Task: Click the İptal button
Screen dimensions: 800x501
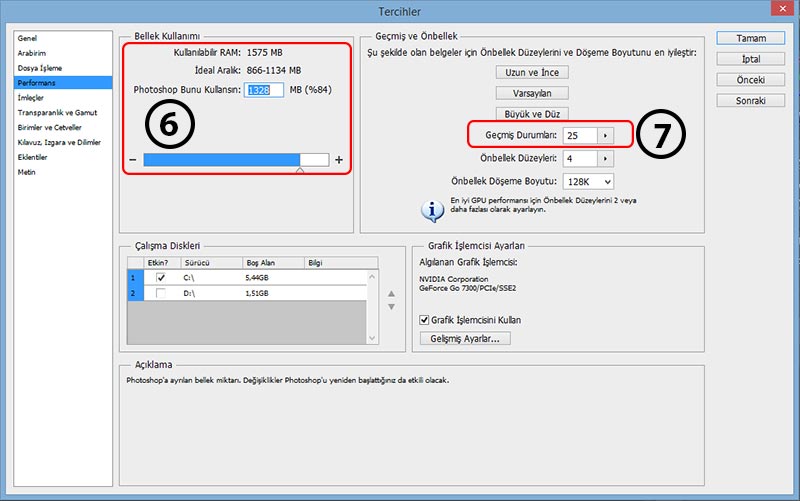Action: 751,59
